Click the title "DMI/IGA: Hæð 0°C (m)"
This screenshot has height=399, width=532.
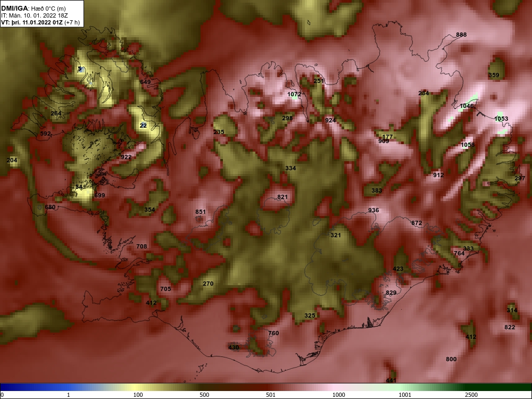click(34, 9)
